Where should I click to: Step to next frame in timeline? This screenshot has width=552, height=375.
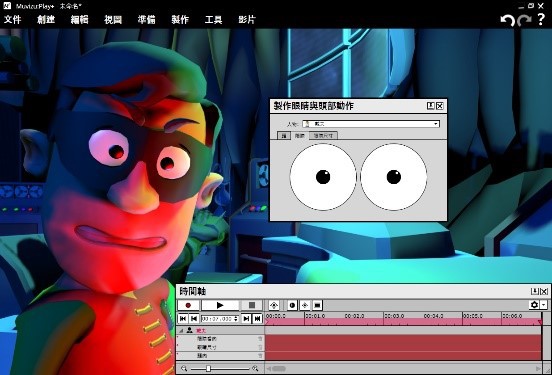[246, 318]
